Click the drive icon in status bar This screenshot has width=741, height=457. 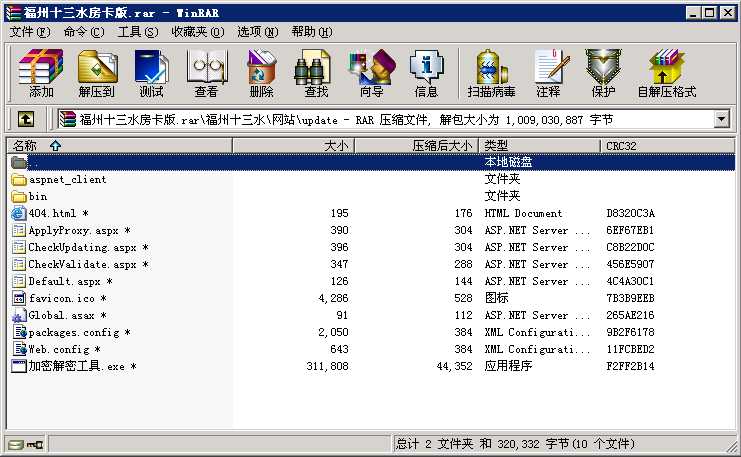tap(16, 445)
